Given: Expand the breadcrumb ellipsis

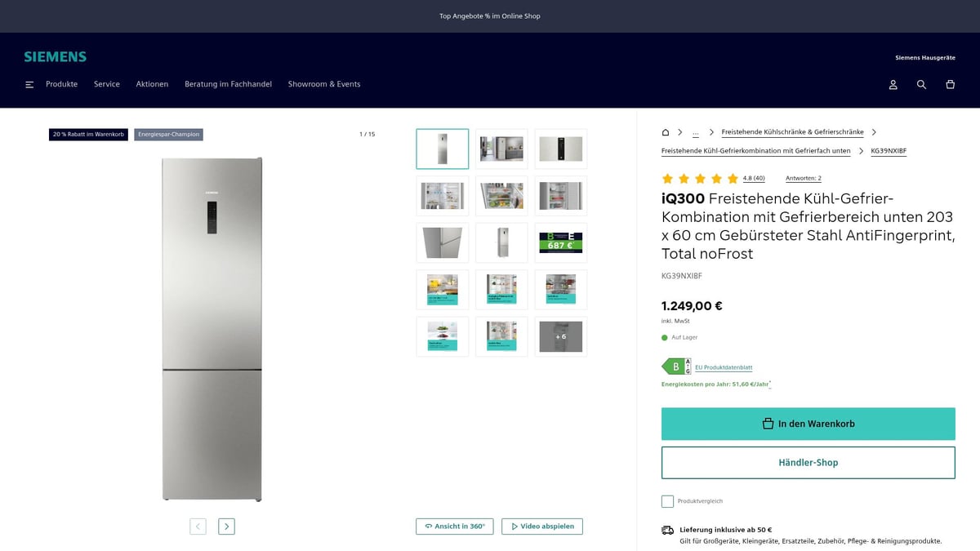Looking at the screenshot, I should coord(695,132).
